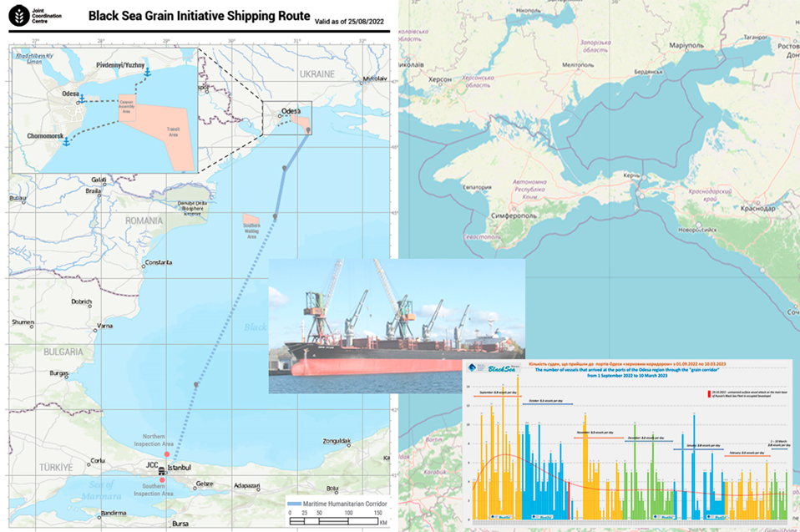The width and height of the screenshot is (800, 532).
Task: Click the Constanta city label
Action: click(x=158, y=263)
